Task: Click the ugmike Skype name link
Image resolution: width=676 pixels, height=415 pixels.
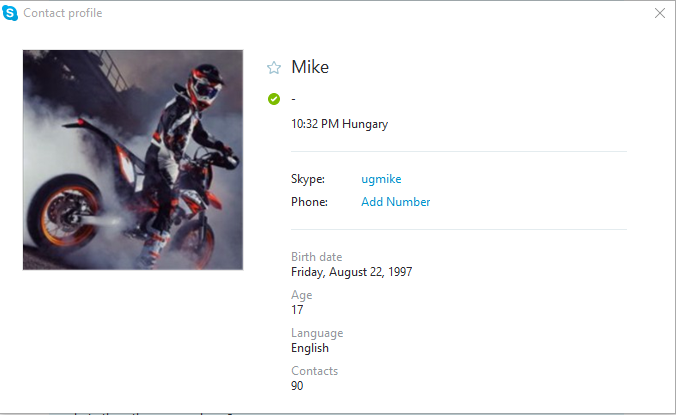Action: coord(381,179)
